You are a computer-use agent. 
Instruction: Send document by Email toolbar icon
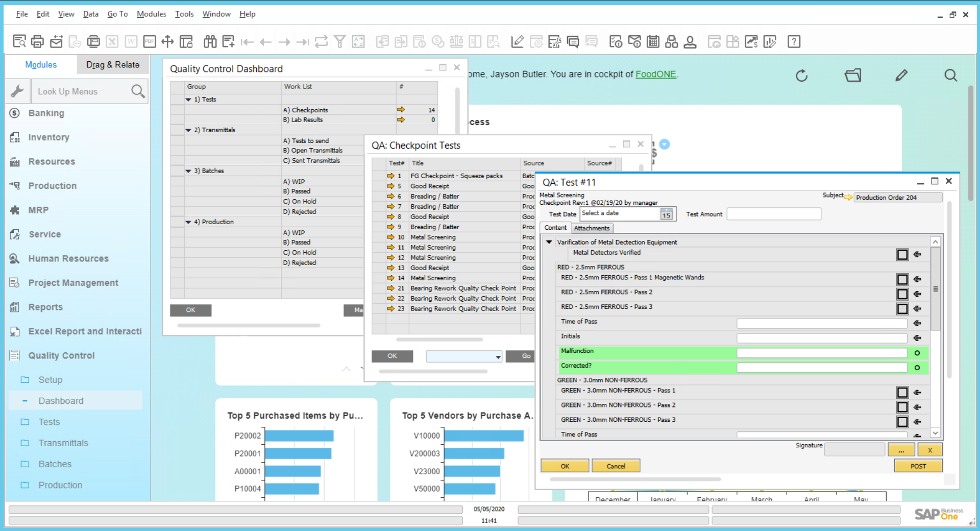click(x=56, y=41)
